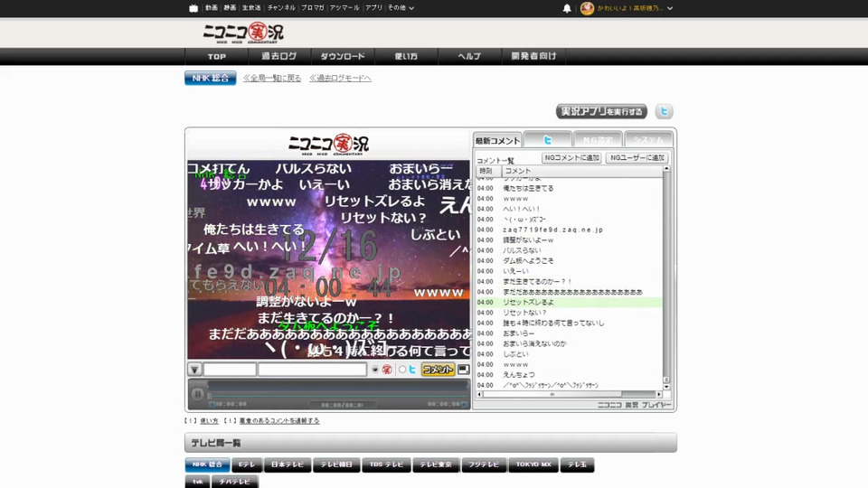Screen dimensions: 868x488
Task: Click the 使い方 link below the player
Action: tap(209, 421)
